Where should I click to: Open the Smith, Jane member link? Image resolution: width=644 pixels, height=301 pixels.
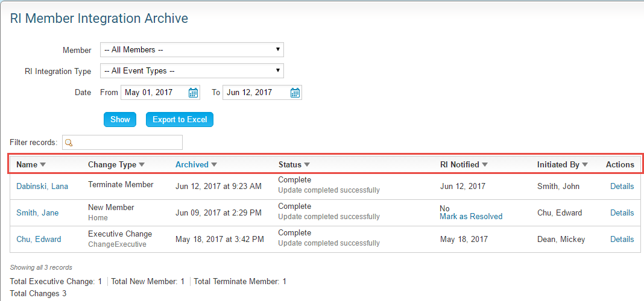[x=37, y=213]
